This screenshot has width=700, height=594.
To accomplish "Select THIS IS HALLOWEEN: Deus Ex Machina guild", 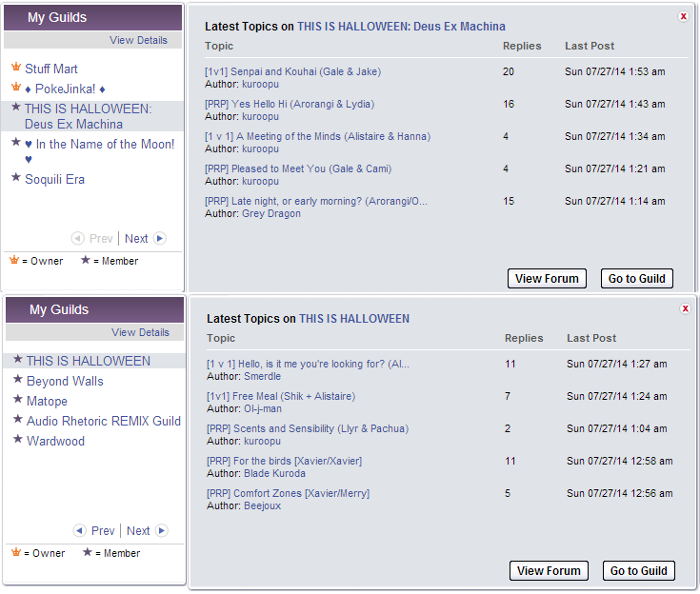I will [89, 116].
